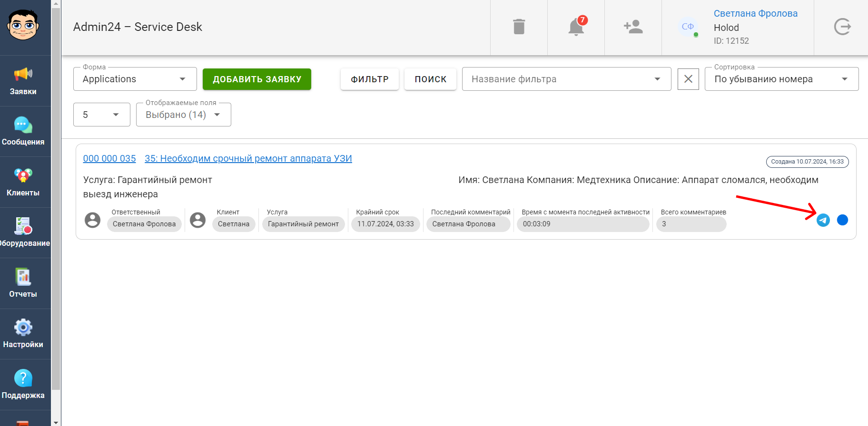The height and width of the screenshot is (426, 868).
Task: Click the ID: 12152 text
Action: (x=731, y=41)
